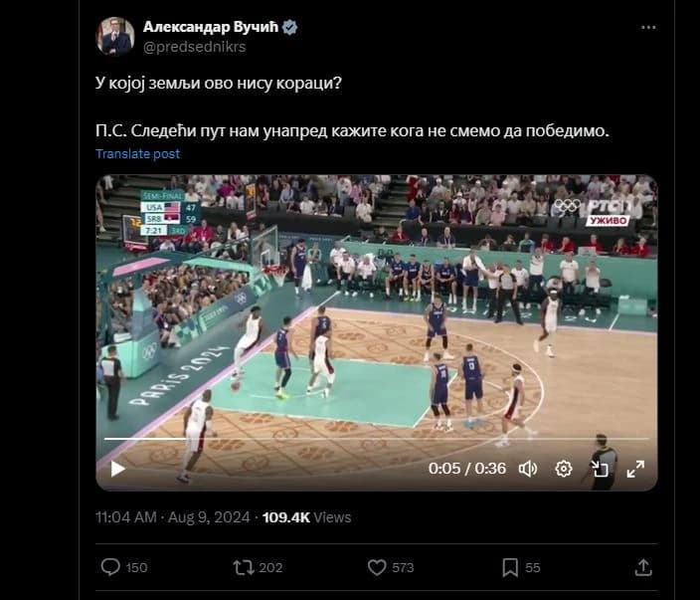
Task: Click the Translate post link
Action: 137,153
